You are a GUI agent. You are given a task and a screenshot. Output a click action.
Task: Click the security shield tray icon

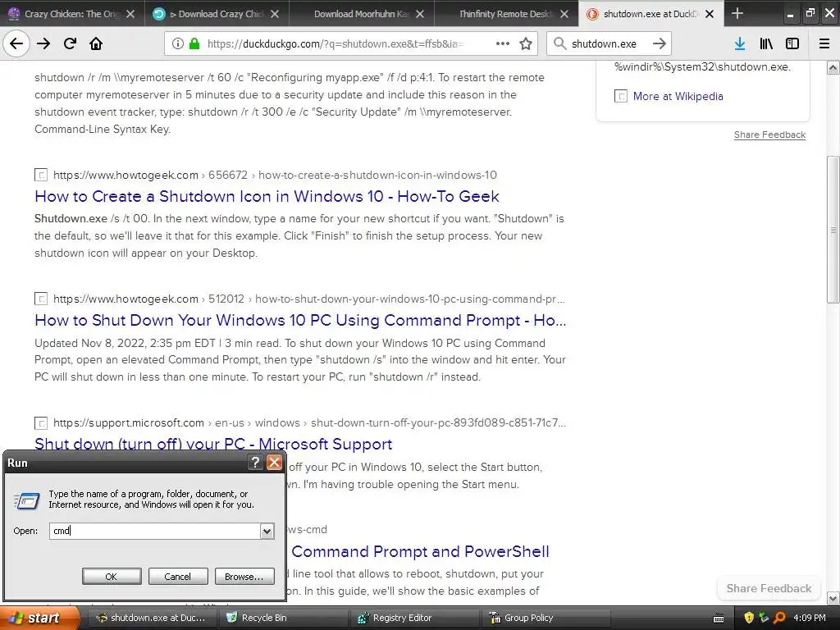tap(749, 618)
